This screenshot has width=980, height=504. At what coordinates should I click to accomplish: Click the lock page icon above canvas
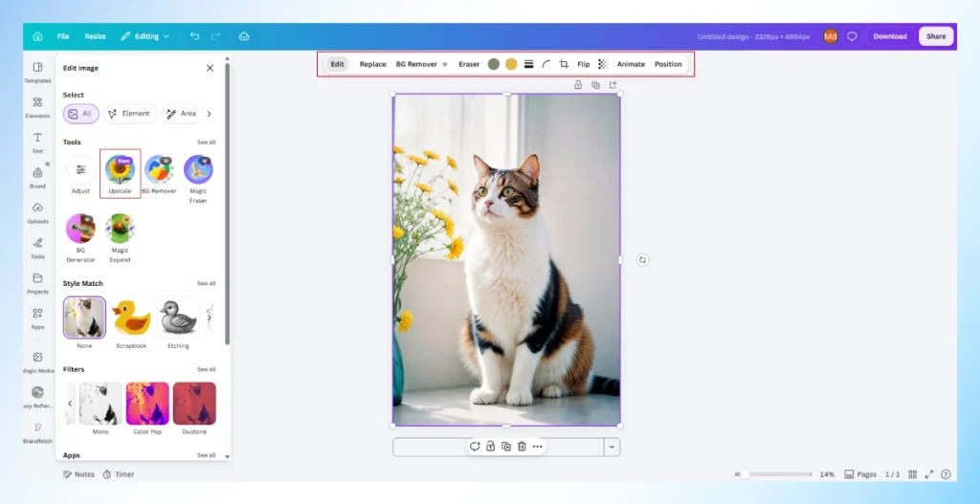click(x=578, y=84)
